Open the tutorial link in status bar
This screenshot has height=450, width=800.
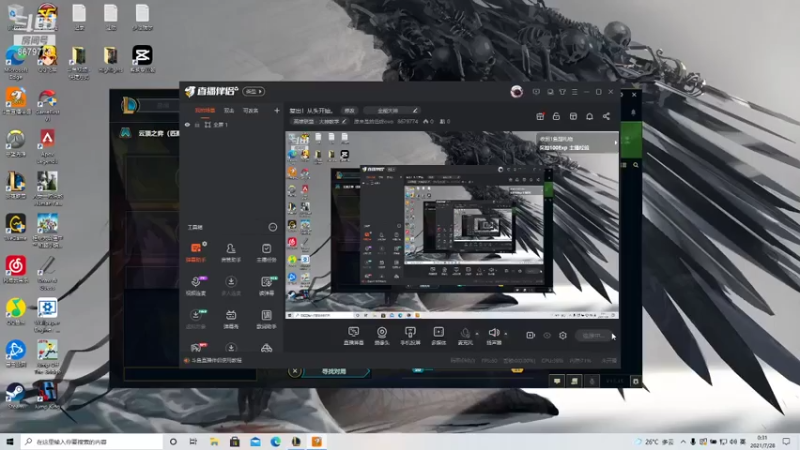213,360
